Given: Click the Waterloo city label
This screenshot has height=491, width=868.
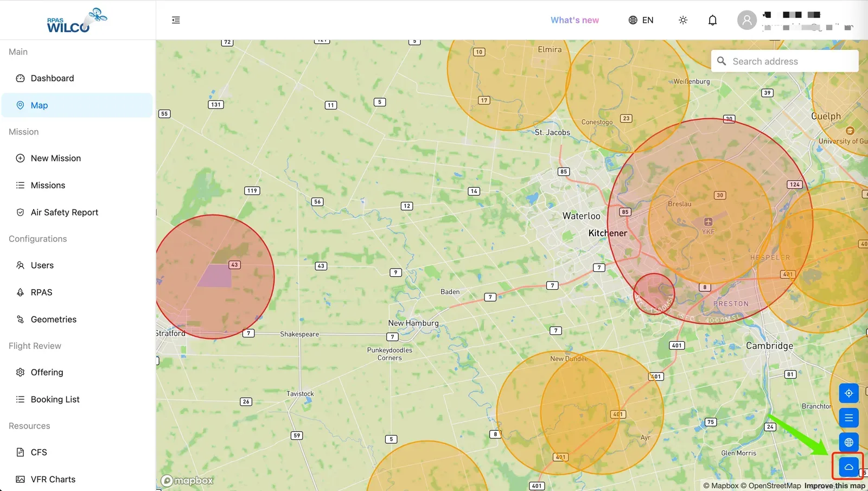Looking at the screenshot, I should tap(581, 216).
